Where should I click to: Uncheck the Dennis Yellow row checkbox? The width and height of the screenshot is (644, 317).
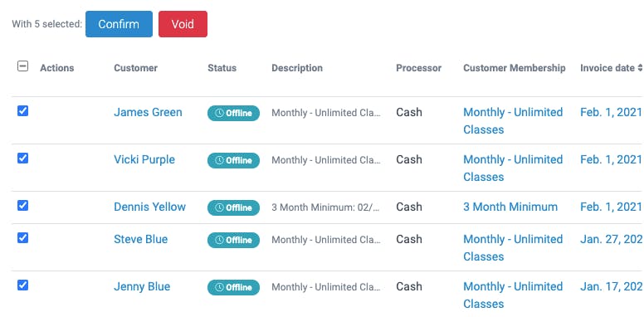[22, 205]
